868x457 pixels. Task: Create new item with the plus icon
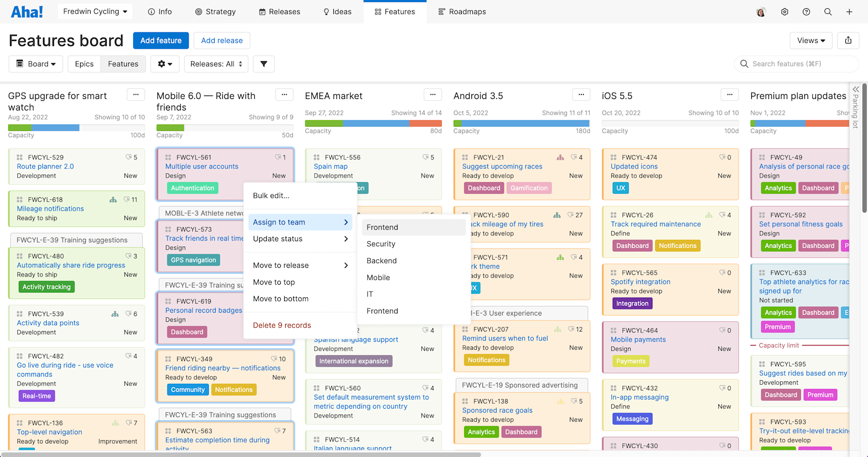coord(850,12)
